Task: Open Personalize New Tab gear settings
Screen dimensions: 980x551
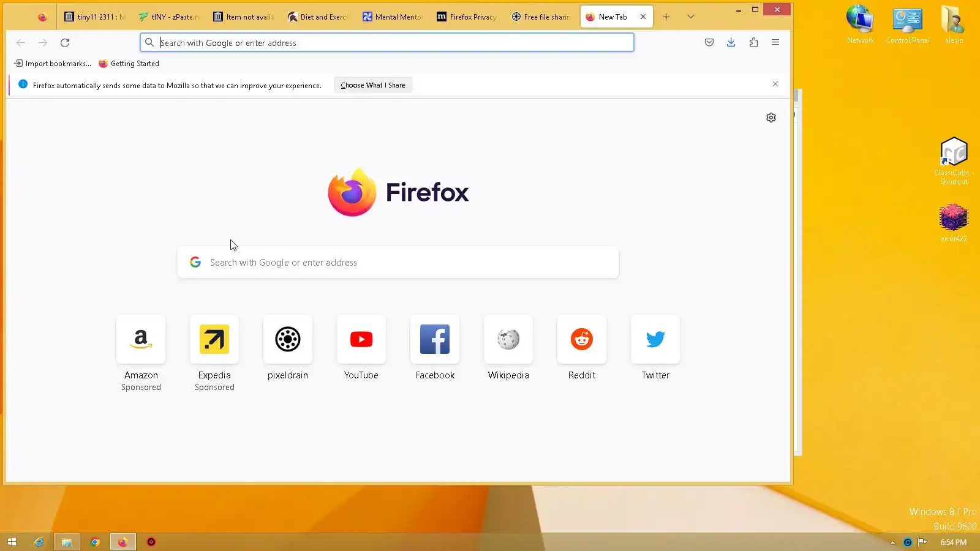Action: click(771, 118)
